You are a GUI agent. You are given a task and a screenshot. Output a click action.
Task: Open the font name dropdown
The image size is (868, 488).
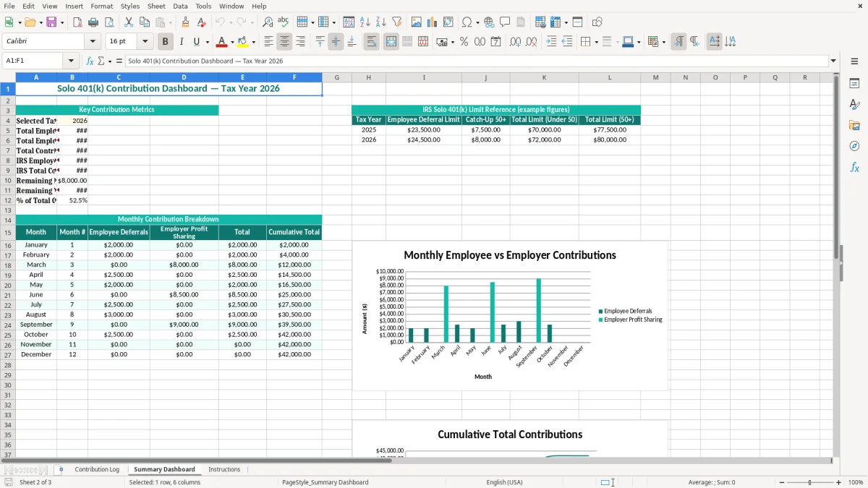point(93,42)
